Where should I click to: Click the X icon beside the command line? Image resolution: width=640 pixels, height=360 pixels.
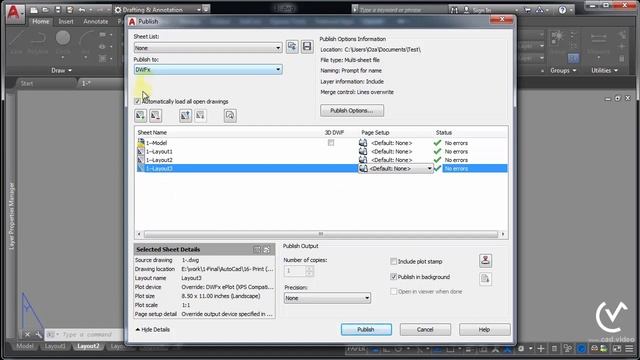point(27,335)
